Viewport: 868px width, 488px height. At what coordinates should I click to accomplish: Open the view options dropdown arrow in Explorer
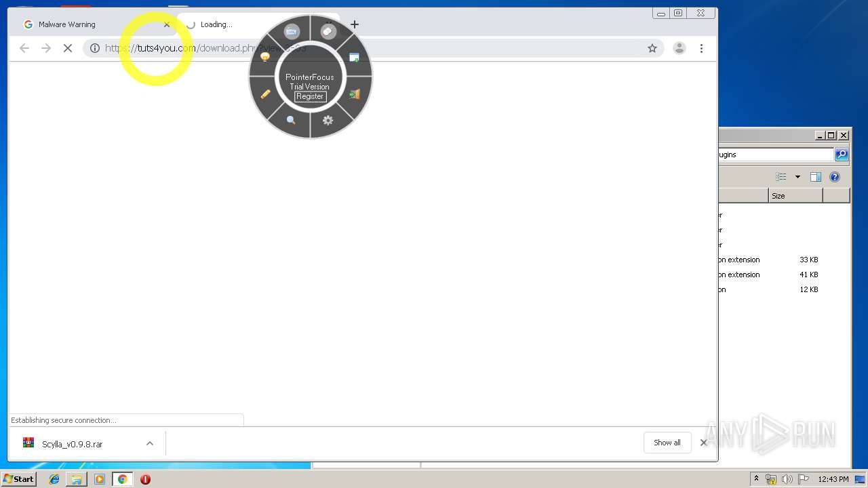pos(797,177)
